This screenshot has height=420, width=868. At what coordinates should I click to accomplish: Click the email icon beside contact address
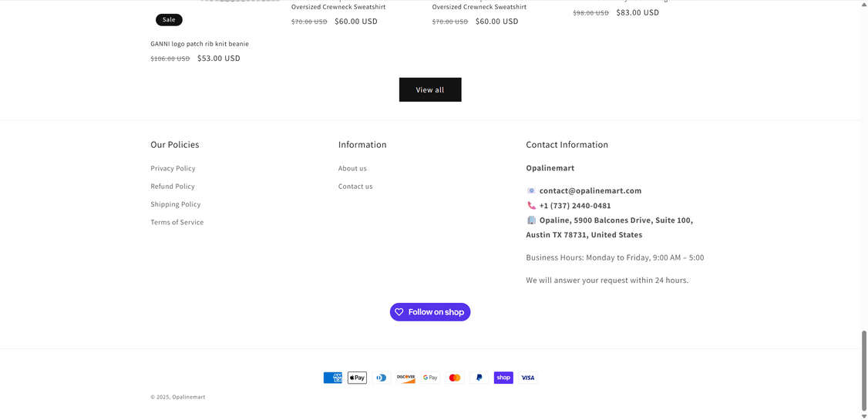coord(531,190)
